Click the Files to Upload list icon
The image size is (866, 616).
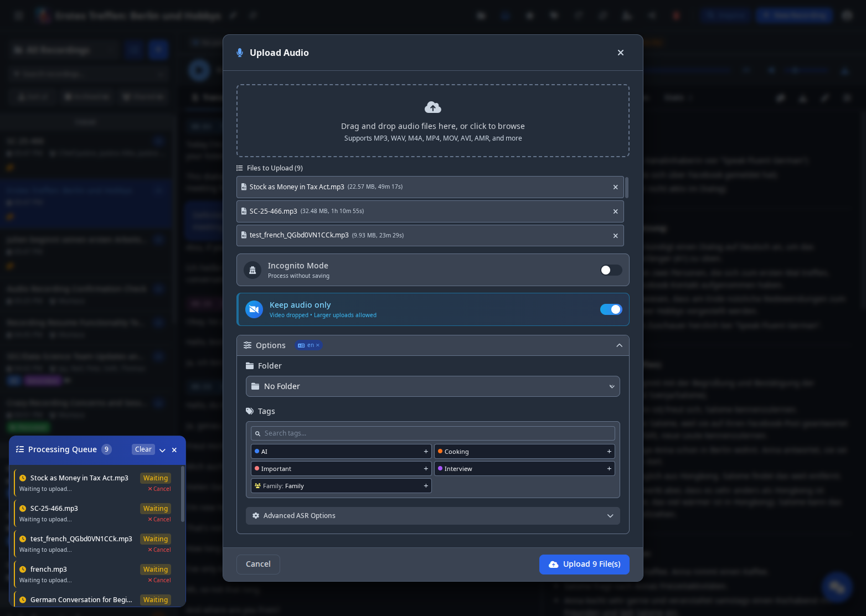point(240,168)
